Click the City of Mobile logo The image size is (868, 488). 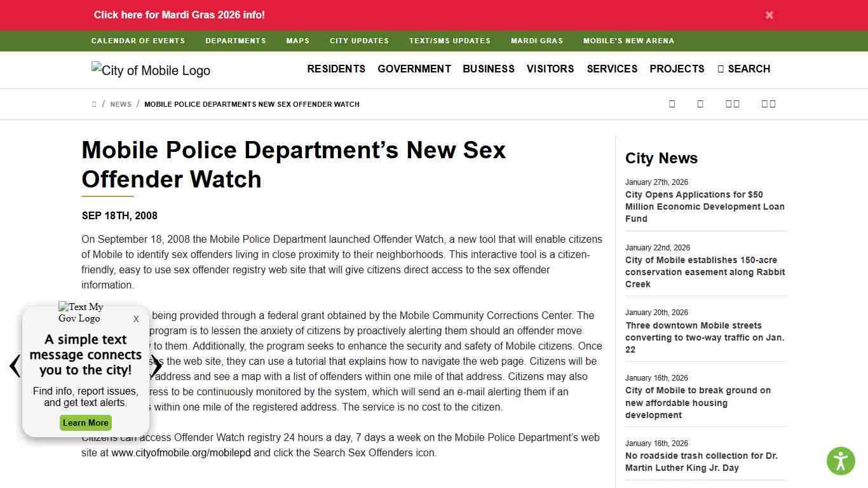tap(150, 70)
